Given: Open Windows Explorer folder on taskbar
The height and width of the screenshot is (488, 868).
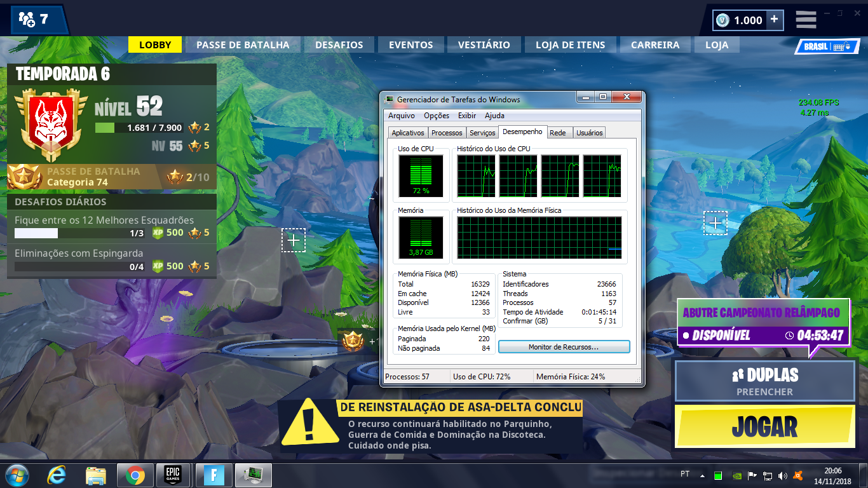Looking at the screenshot, I should coord(96,475).
